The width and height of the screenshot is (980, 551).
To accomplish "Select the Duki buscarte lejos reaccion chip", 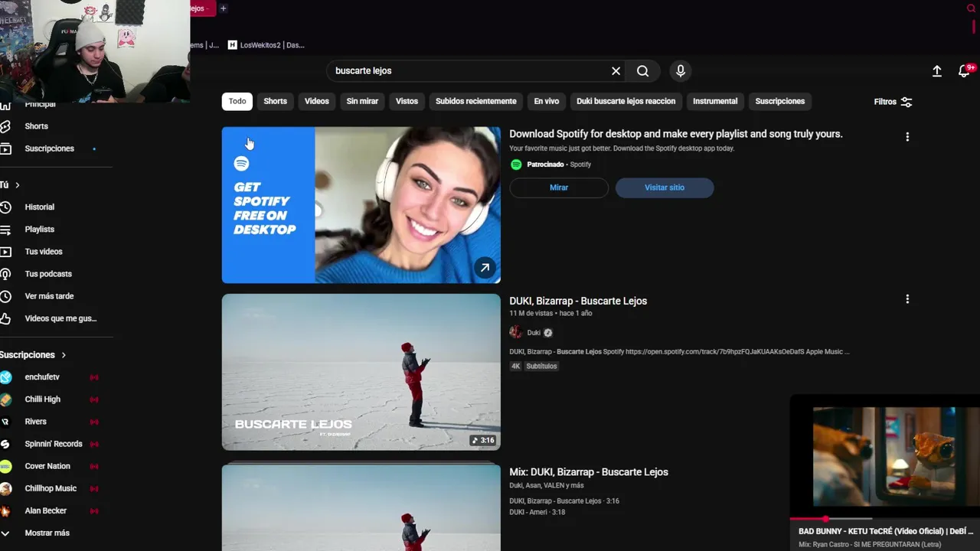I will (626, 101).
